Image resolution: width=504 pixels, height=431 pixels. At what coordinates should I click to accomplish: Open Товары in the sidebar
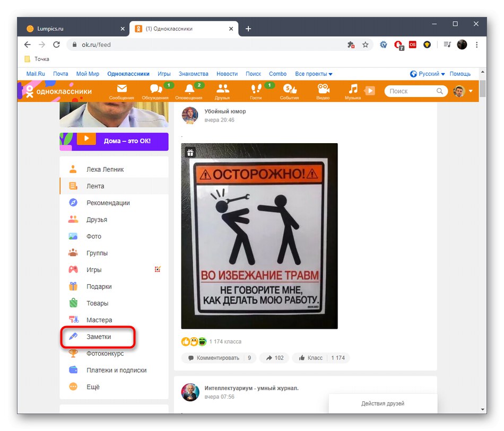pos(114,303)
